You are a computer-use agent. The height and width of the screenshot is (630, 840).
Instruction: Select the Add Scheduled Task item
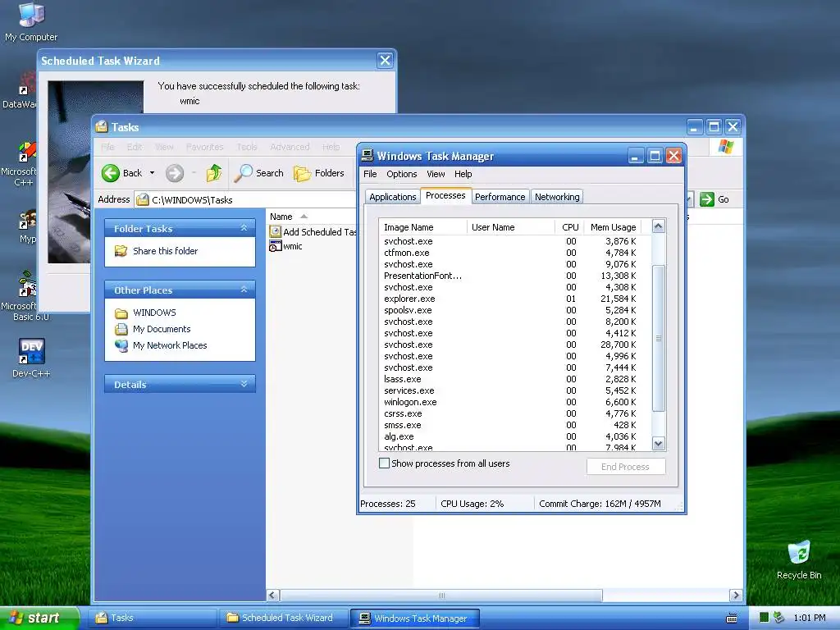(313, 231)
